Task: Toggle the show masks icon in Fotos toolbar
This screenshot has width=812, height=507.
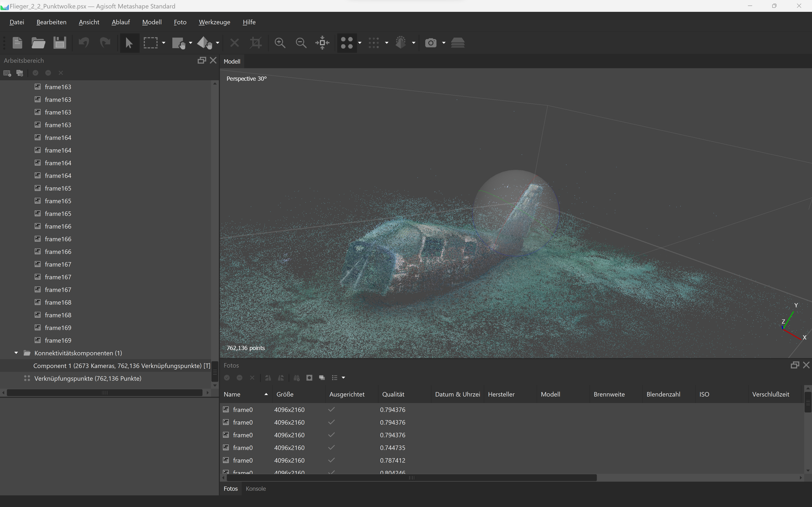Action: coord(309,378)
